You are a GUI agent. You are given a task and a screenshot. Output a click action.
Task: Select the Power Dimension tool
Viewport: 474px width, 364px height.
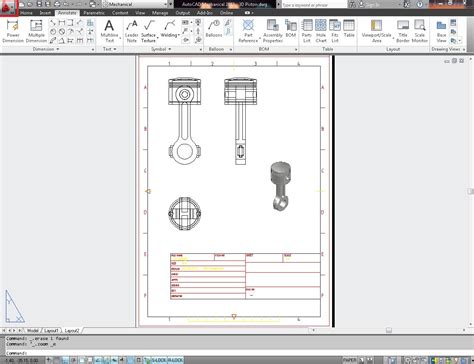(13, 31)
